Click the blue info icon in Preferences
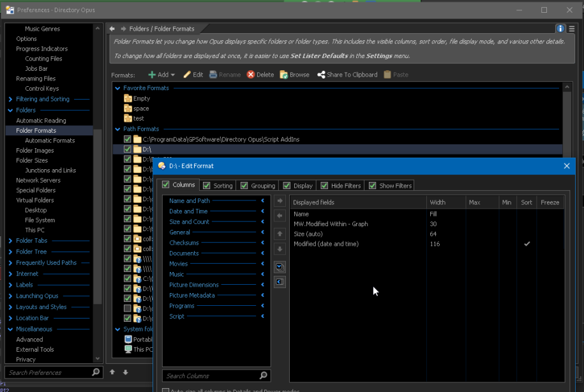 (560, 29)
